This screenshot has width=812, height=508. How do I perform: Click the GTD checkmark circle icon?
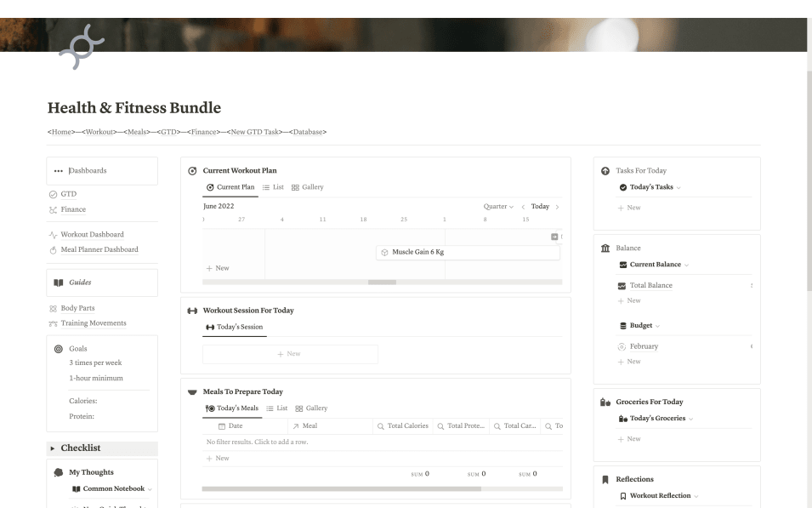(53, 194)
